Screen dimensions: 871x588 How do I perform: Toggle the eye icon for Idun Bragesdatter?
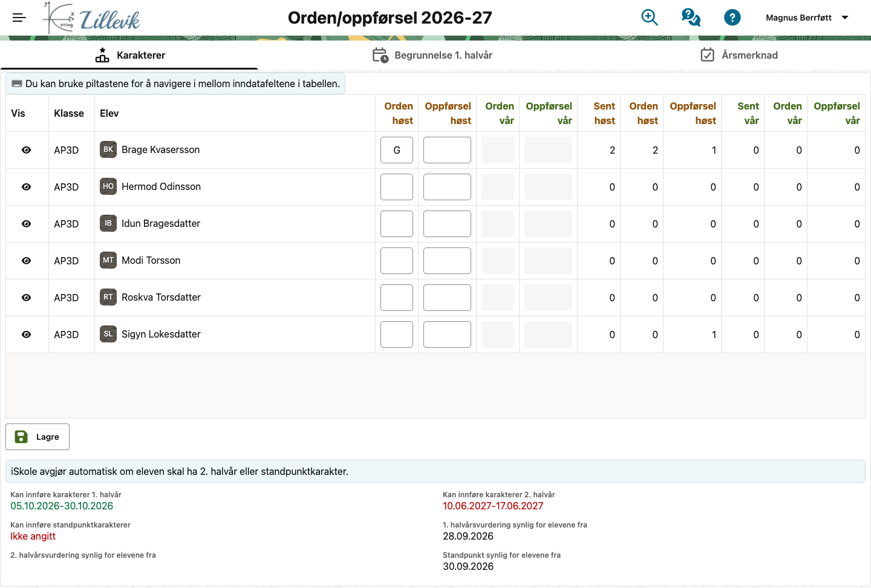click(x=27, y=224)
